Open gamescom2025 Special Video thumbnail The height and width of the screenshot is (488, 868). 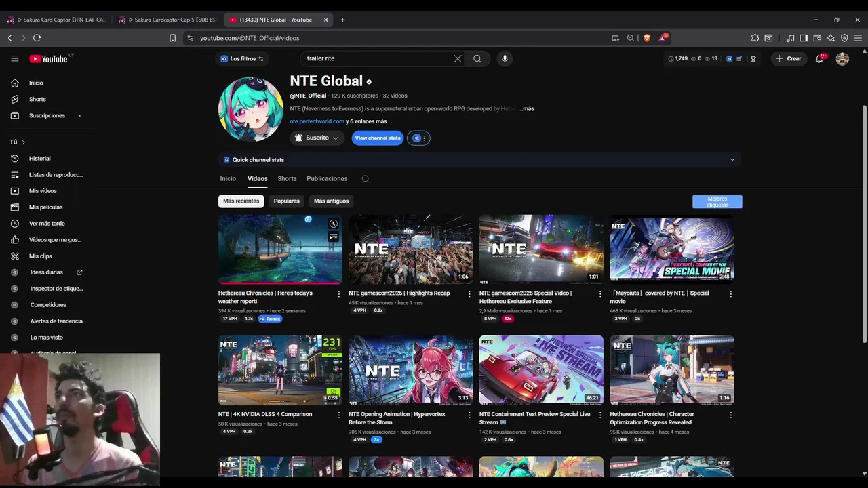541,248
